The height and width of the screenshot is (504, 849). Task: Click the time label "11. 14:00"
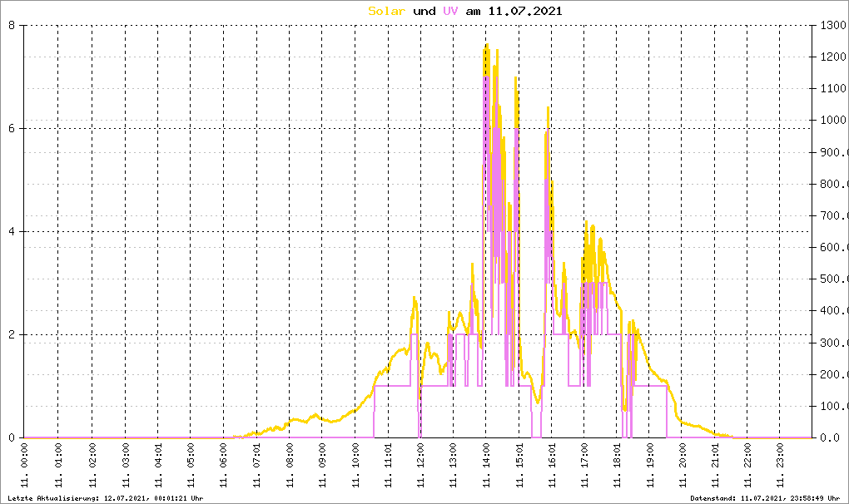(486, 465)
